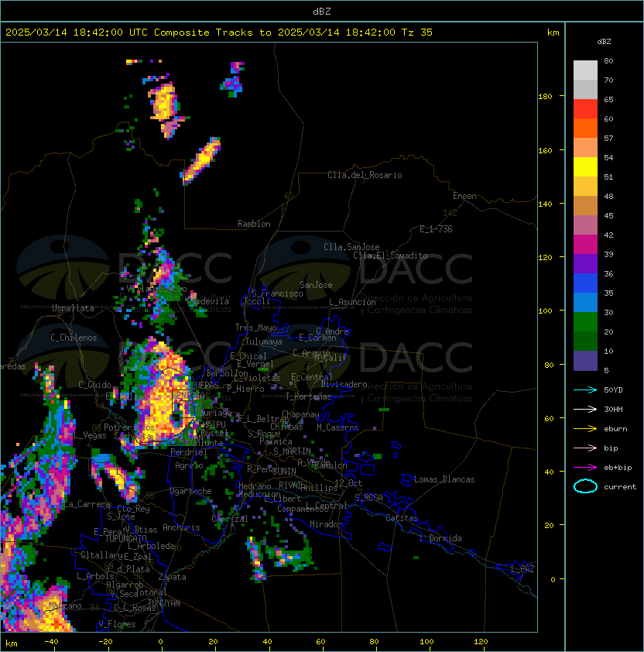Click the 'dBZ' title in top bar
The height and width of the screenshot is (652, 644).
click(322, 12)
